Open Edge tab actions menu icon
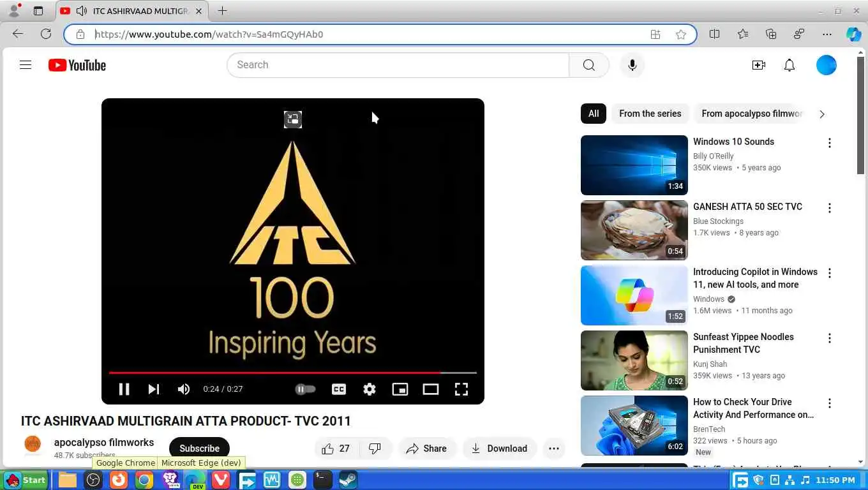This screenshot has width=868, height=490. pos(38,11)
